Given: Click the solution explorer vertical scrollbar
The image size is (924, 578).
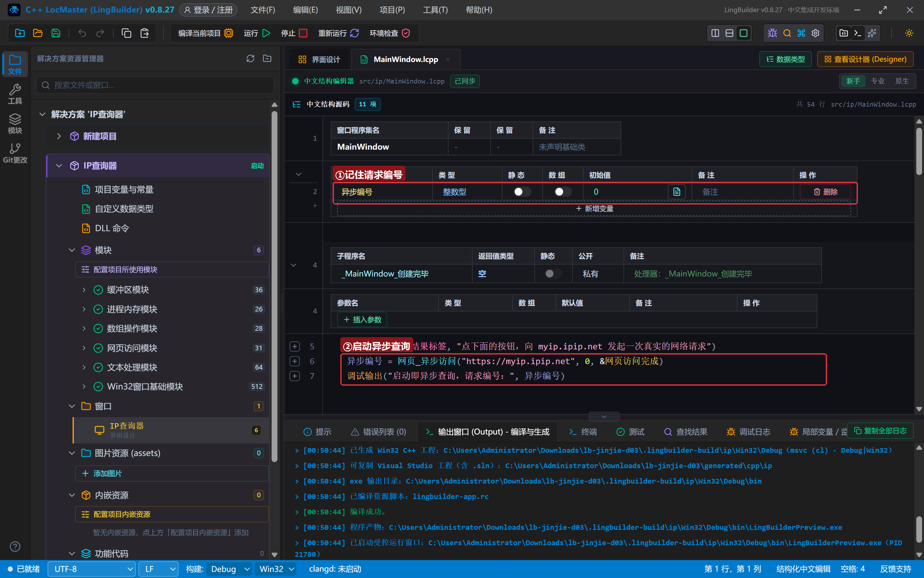Looking at the screenshot, I should pyautogui.click(x=275, y=287).
